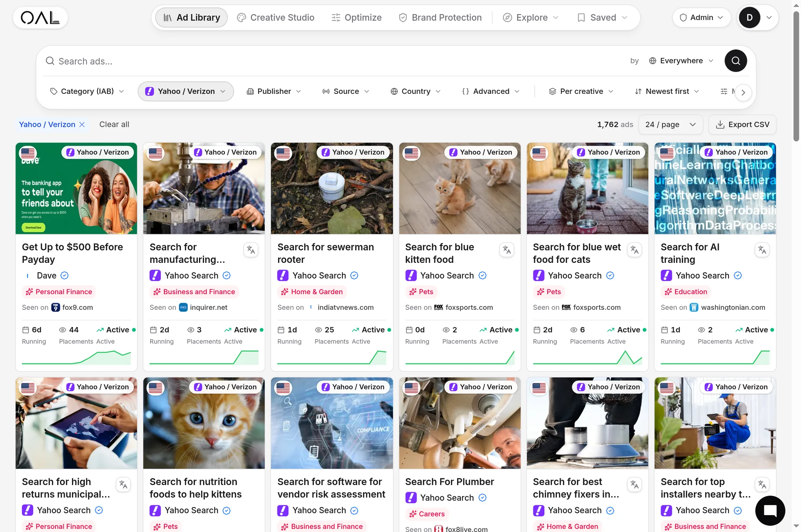Change Per creative grouping
801x532 pixels.
(x=581, y=91)
